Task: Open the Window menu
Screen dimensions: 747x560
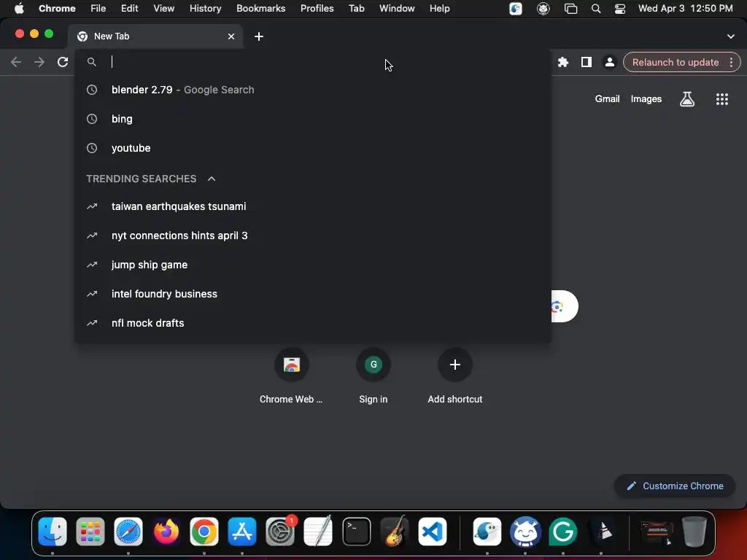Action: [397, 9]
